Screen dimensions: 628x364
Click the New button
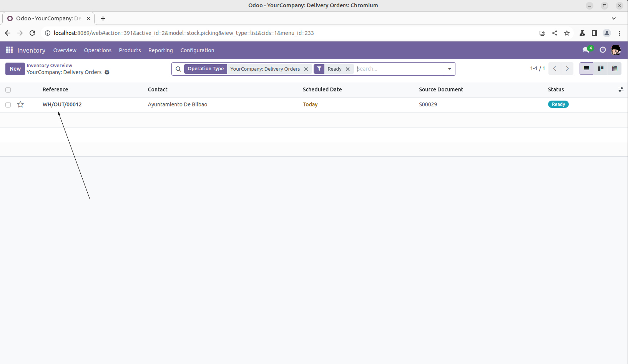[x=15, y=69]
